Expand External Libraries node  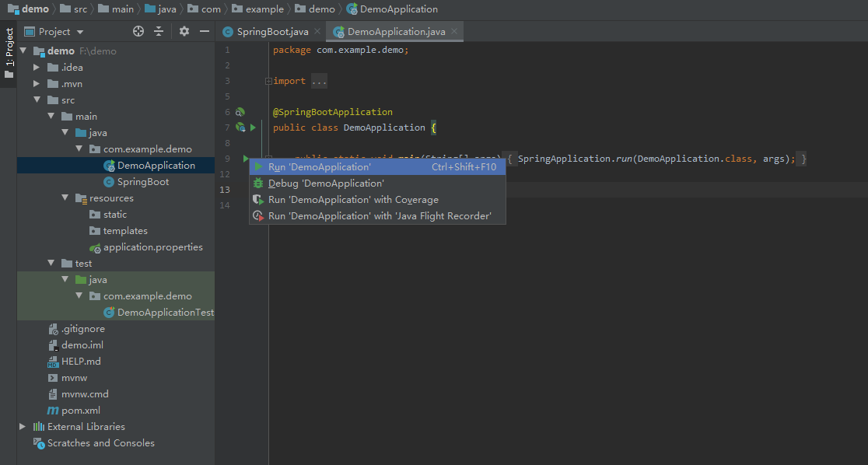23,427
